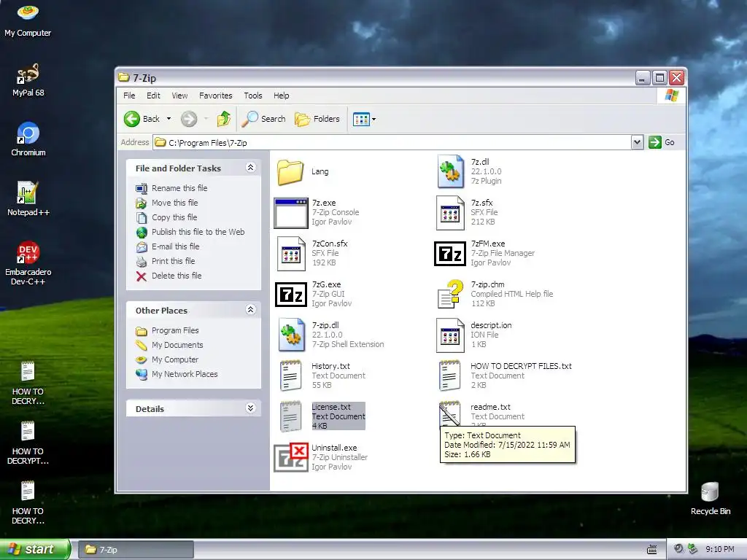Screen dimensions: 747x560
Task: Select the 7zG.exe GUI icon
Action: tap(290, 295)
